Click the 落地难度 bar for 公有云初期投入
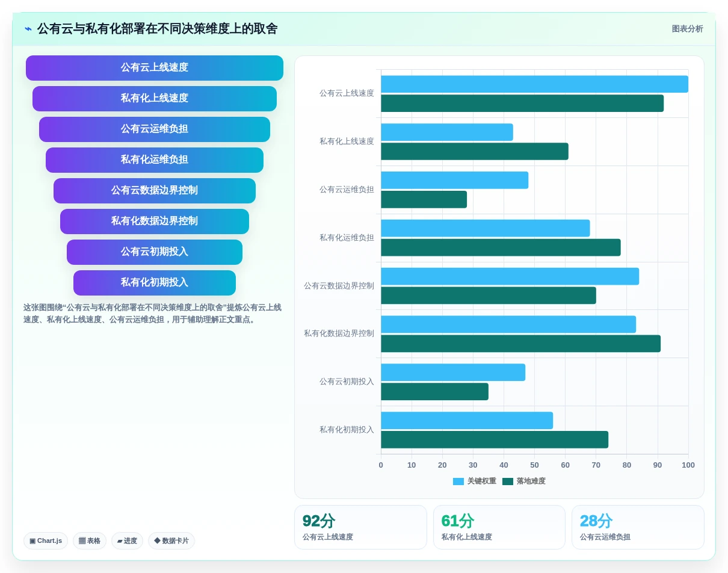Screen dimensions: 728x573 pos(434,392)
